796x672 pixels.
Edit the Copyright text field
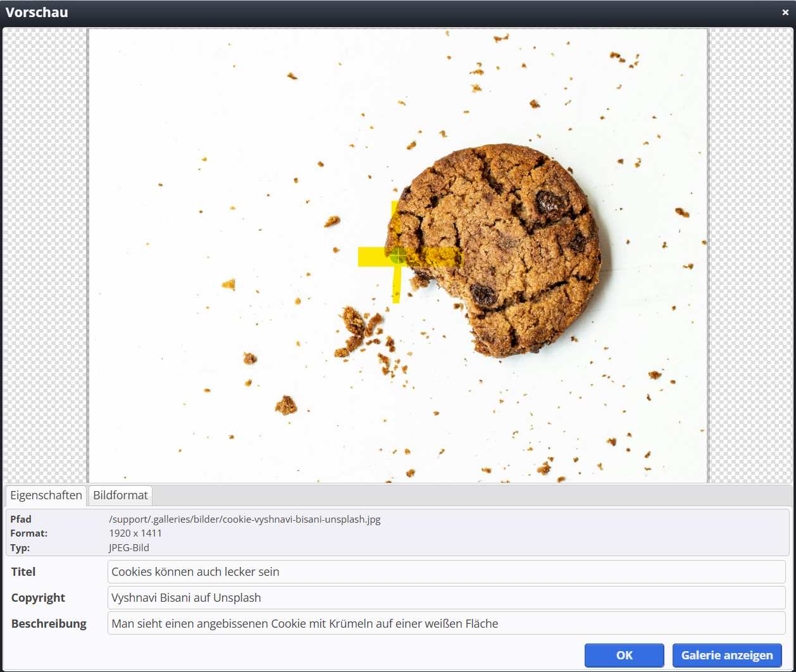coord(446,598)
